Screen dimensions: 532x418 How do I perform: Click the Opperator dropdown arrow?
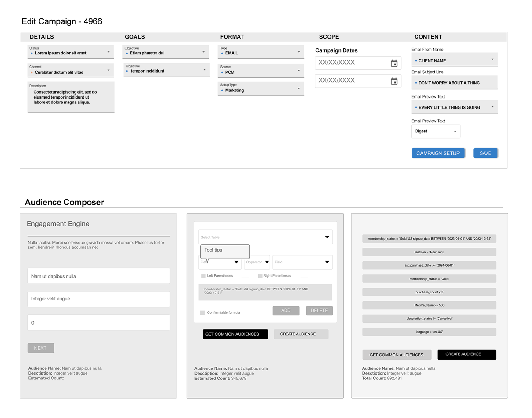tap(267, 262)
